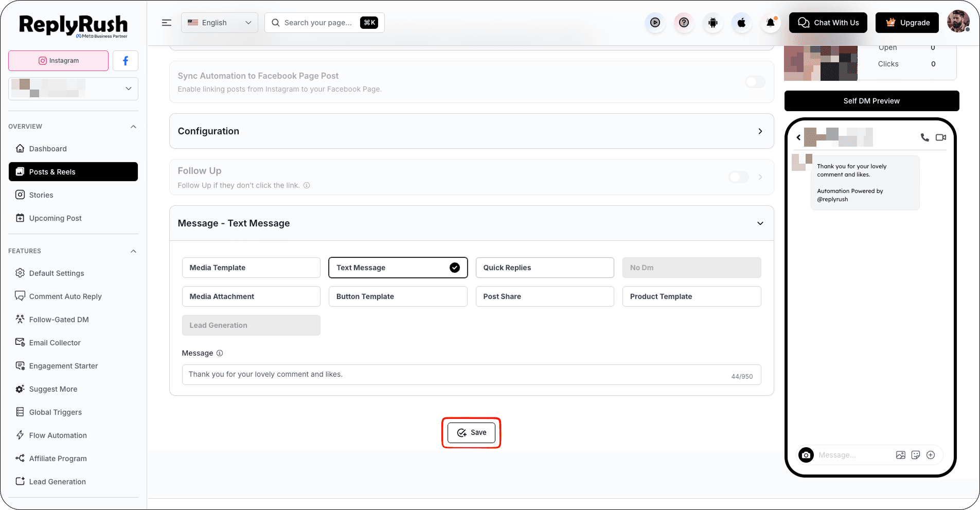The height and width of the screenshot is (510, 980).
Task: Click the Save button
Action: (x=471, y=433)
